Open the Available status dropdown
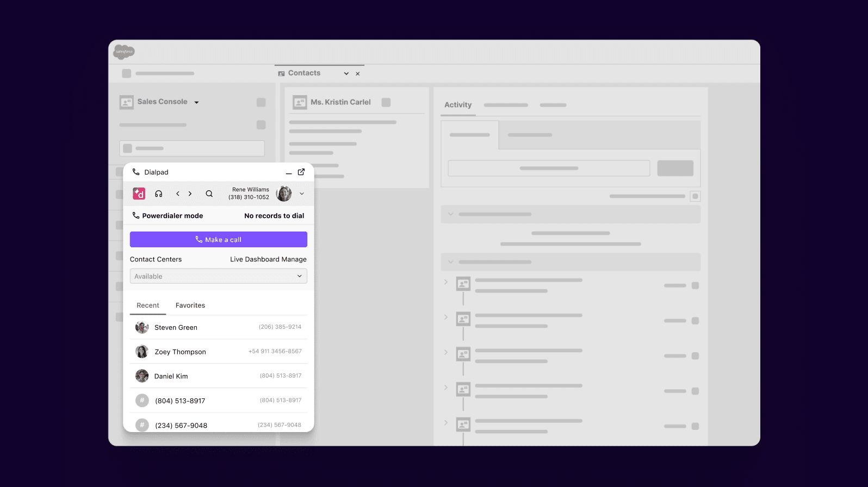 pyautogui.click(x=218, y=276)
